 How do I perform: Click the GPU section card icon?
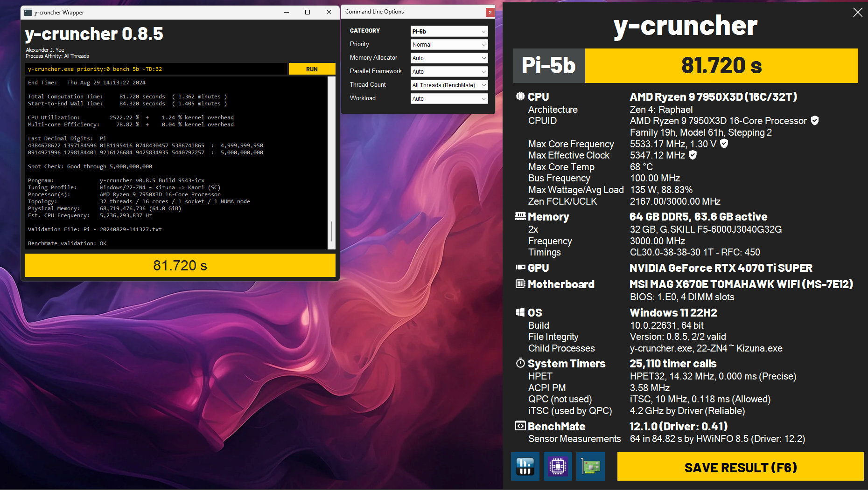(x=520, y=267)
